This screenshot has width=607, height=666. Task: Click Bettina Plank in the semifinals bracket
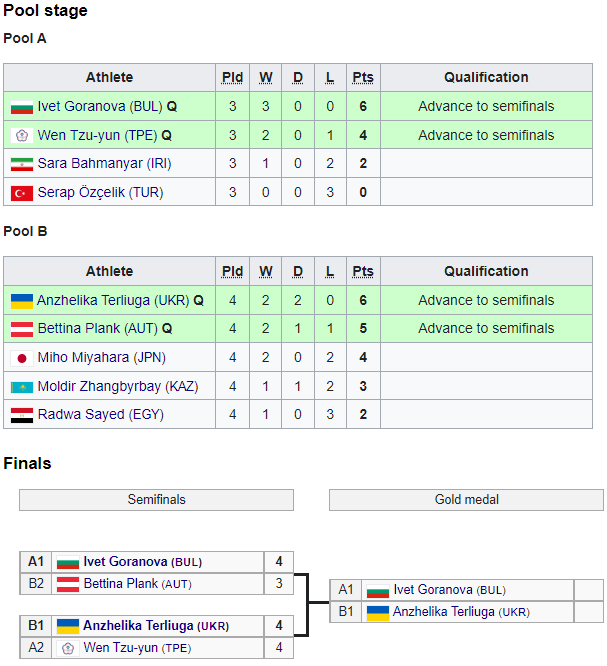[x=118, y=584]
